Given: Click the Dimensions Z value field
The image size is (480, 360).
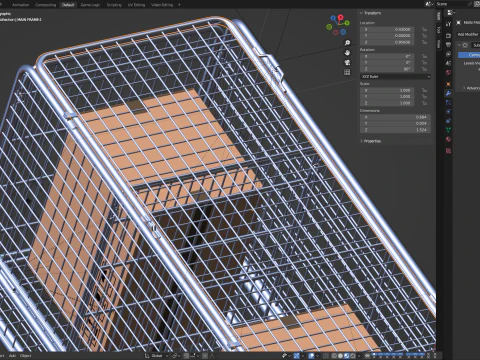Looking at the screenshot, I should (395, 130).
